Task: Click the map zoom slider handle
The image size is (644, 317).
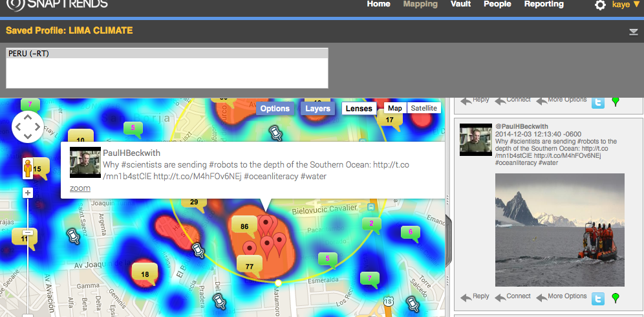Action: (x=28, y=233)
